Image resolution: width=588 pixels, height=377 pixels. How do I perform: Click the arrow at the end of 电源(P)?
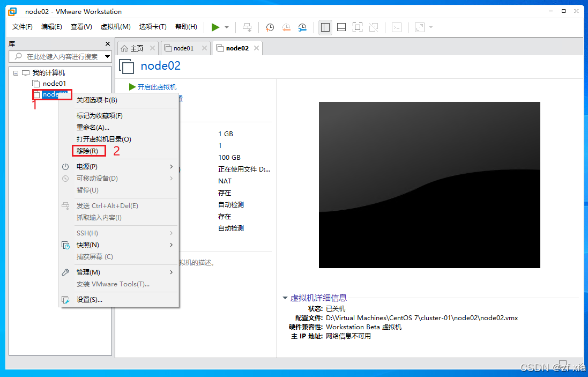[172, 167]
